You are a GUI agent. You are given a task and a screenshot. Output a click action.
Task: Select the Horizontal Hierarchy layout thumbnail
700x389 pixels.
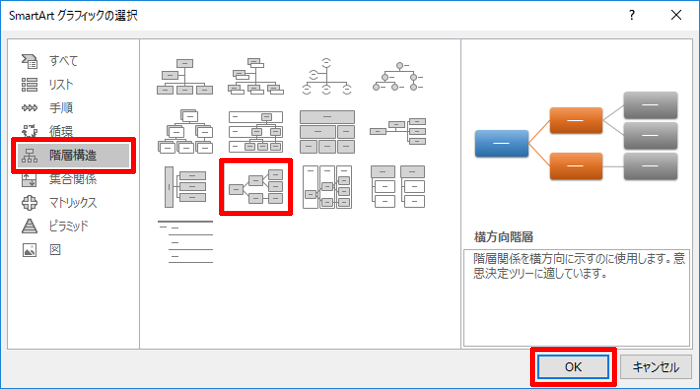pyautogui.click(x=256, y=187)
